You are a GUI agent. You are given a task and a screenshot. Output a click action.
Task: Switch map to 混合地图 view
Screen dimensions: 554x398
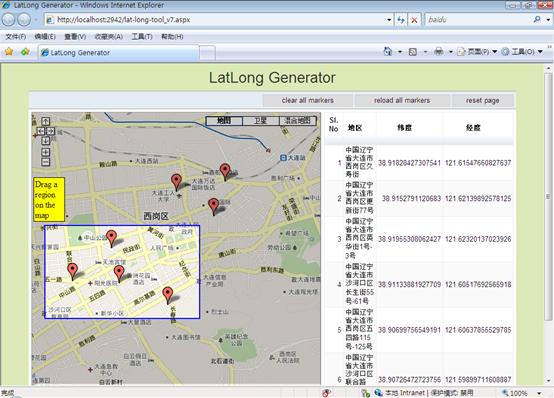pos(297,121)
